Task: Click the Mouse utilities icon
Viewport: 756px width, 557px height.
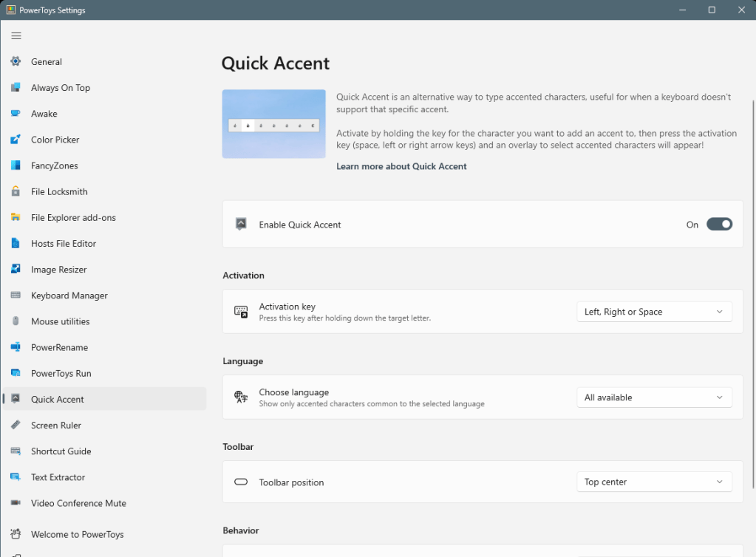Action: click(x=16, y=321)
